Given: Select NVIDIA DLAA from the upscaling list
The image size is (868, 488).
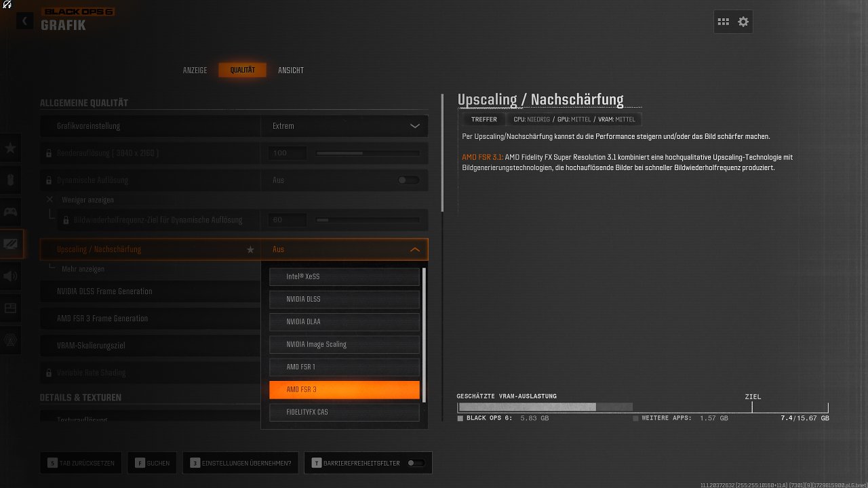Looking at the screenshot, I should coord(344,322).
